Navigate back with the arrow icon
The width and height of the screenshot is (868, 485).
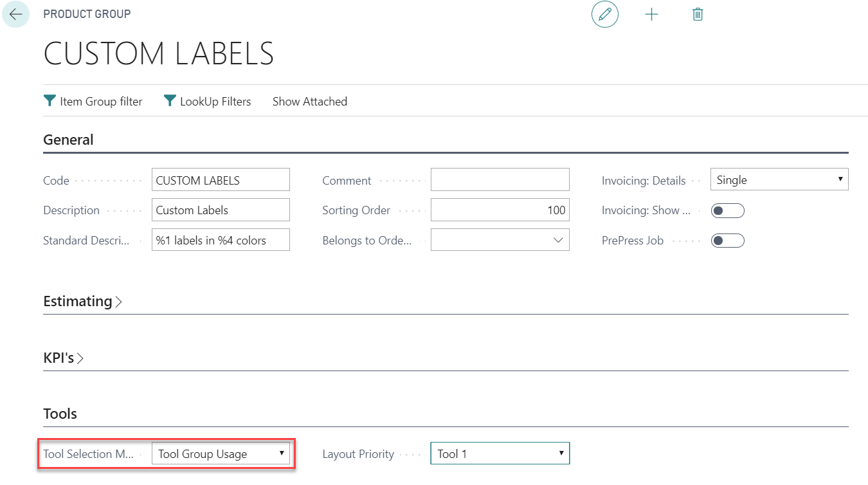pyautogui.click(x=15, y=14)
